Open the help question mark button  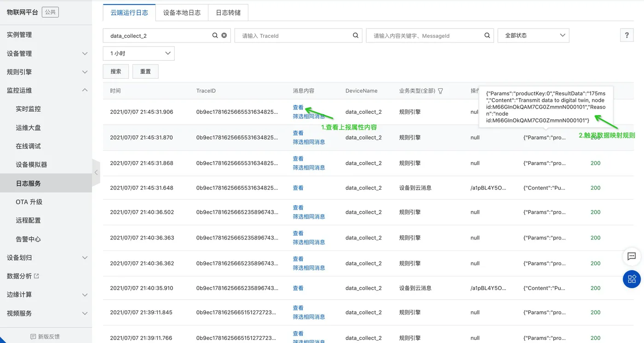(x=627, y=35)
